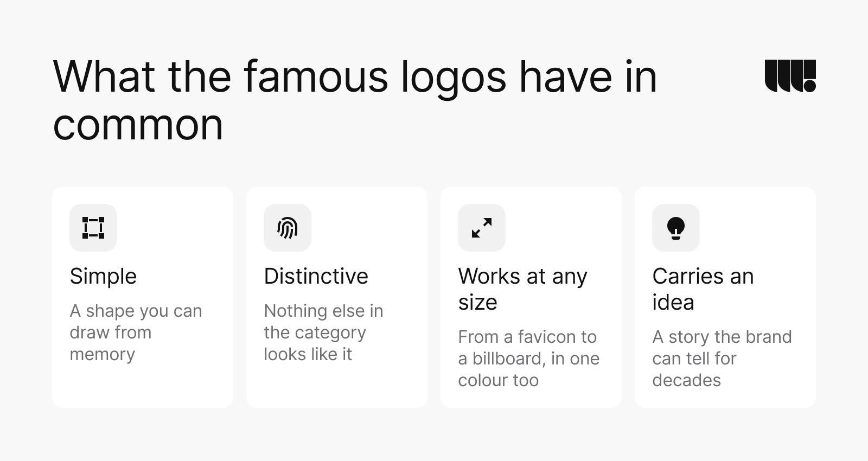
Task: Click the expand arrows icon above Works at any size
Action: [482, 228]
